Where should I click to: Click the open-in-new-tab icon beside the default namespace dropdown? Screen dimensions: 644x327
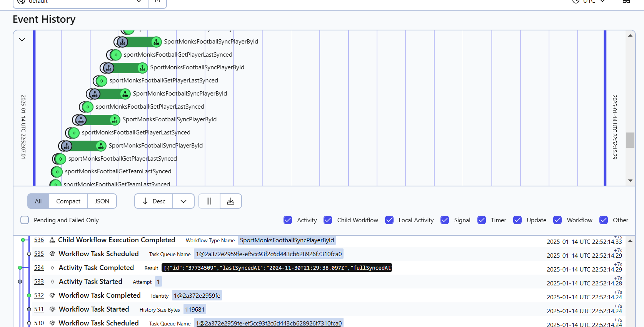pyautogui.click(x=158, y=2)
